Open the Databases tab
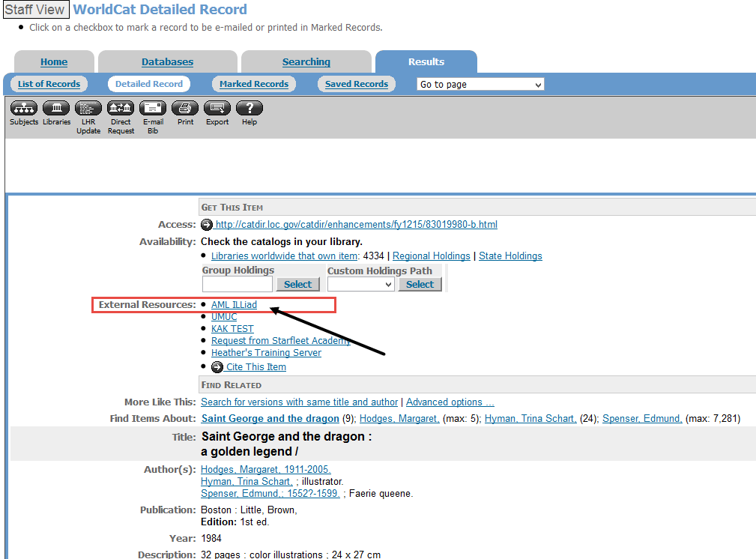 coord(166,61)
